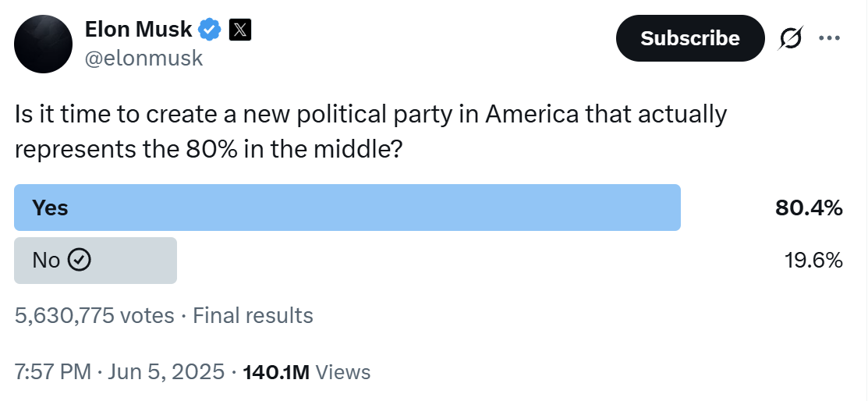
Task: Select the No poll result bar
Action: (x=95, y=261)
